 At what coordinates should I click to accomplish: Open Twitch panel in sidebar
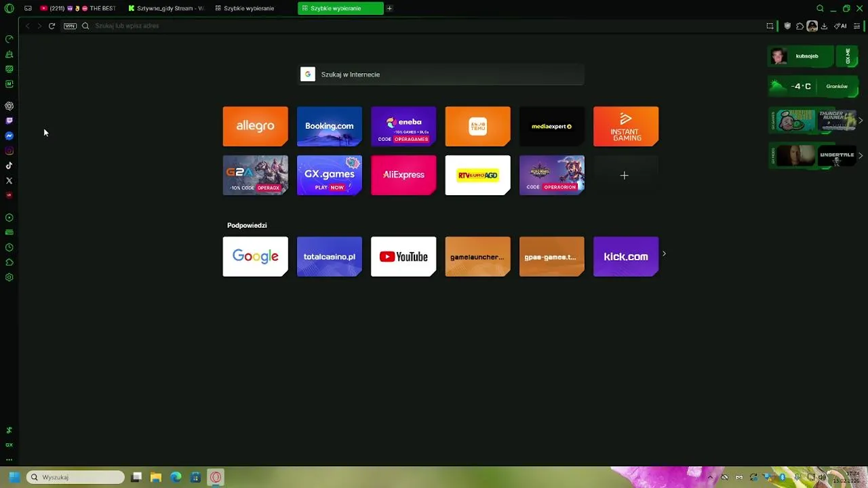point(9,121)
